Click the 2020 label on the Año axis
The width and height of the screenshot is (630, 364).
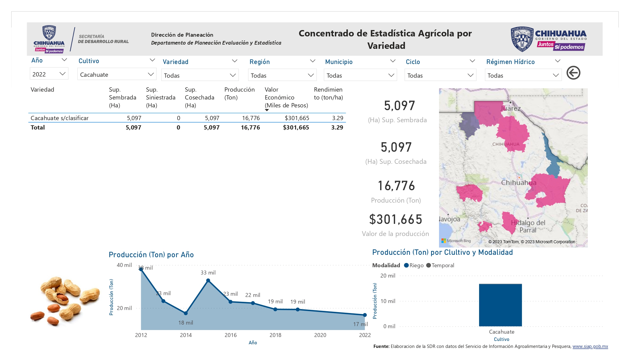(320, 335)
